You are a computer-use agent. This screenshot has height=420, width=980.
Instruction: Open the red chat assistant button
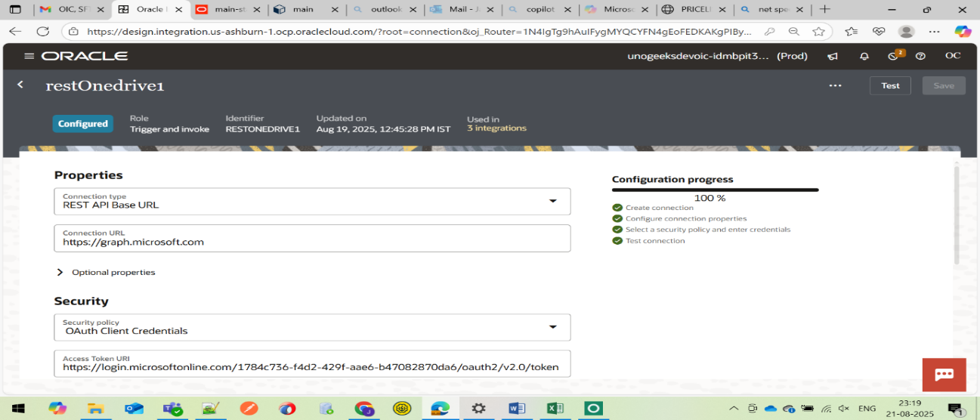click(x=944, y=375)
